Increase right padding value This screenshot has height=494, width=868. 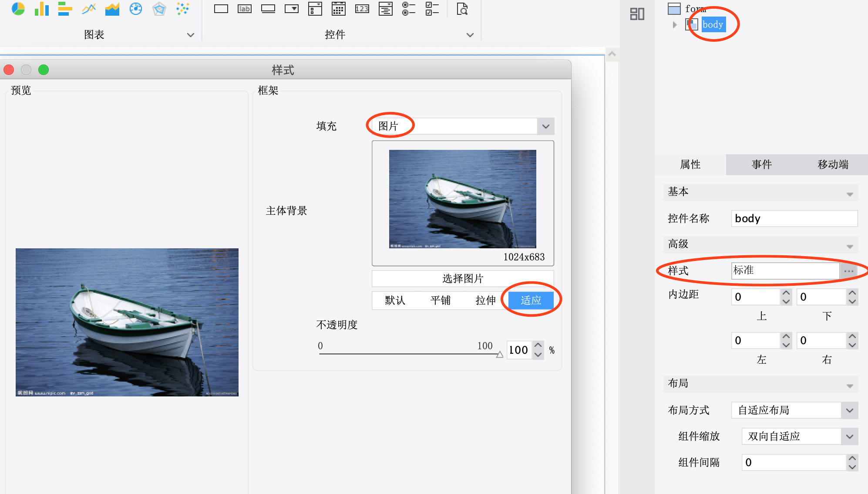coord(852,336)
